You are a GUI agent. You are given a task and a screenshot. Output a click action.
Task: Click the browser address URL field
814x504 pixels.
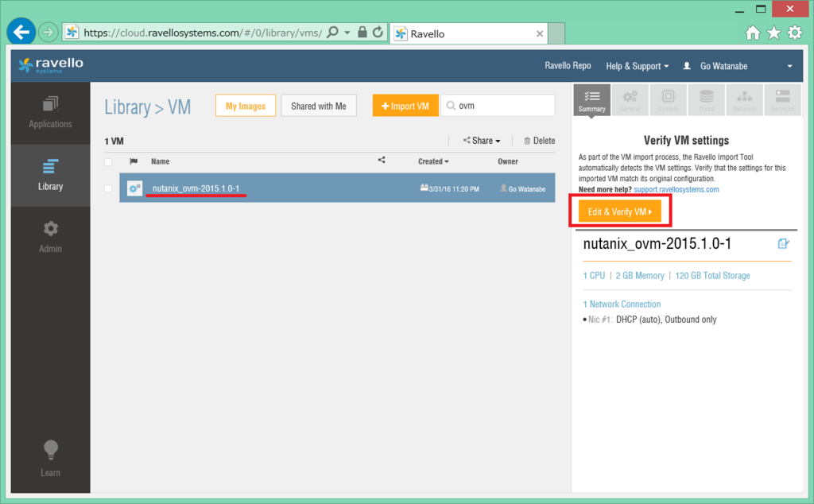click(x=203, y=33)
